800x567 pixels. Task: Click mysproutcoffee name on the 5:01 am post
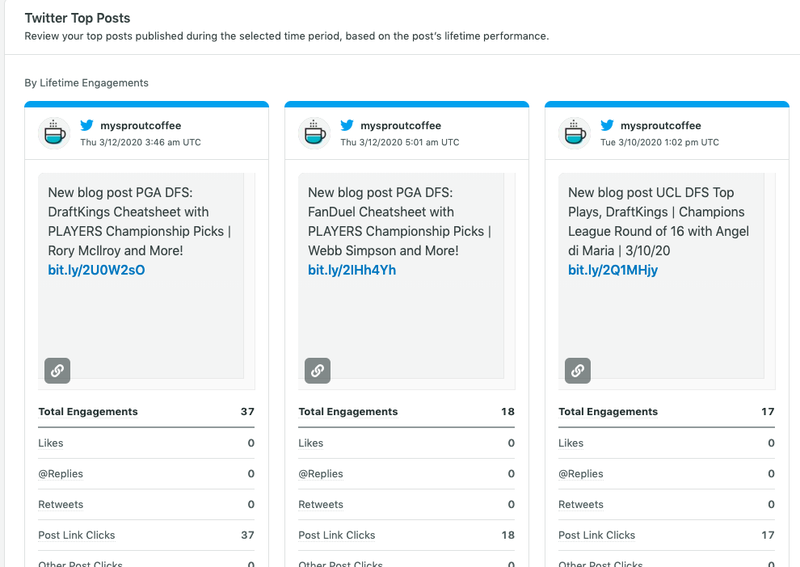click(x=401, y=126)
